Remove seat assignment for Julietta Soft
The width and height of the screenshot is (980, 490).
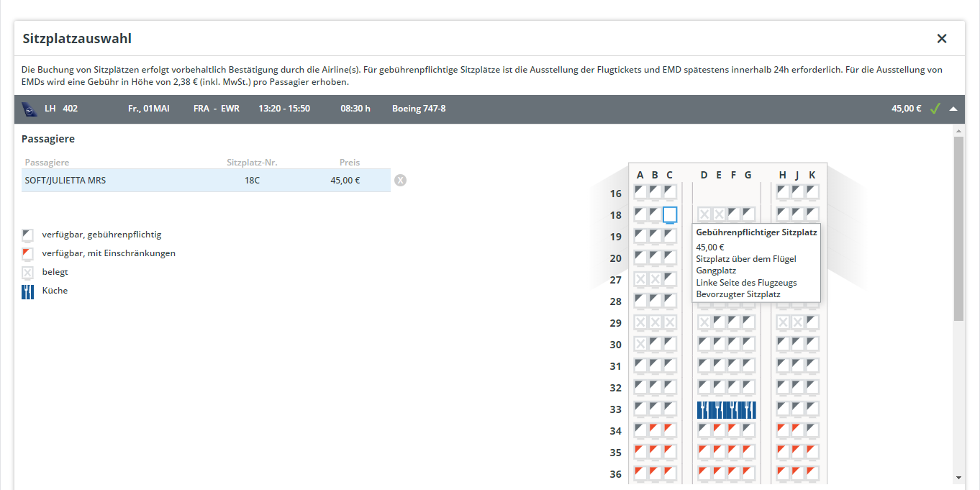401,180
